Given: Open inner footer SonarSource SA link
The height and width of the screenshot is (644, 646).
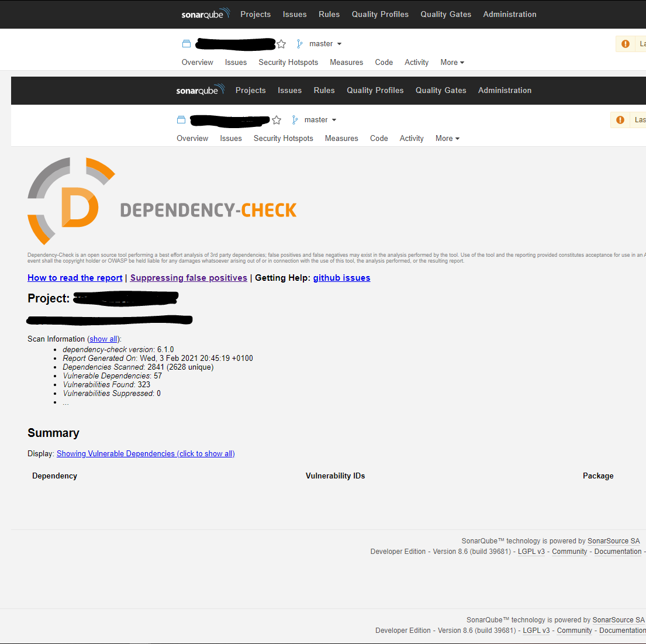Looking at the screenshot, I should [613, 541].
